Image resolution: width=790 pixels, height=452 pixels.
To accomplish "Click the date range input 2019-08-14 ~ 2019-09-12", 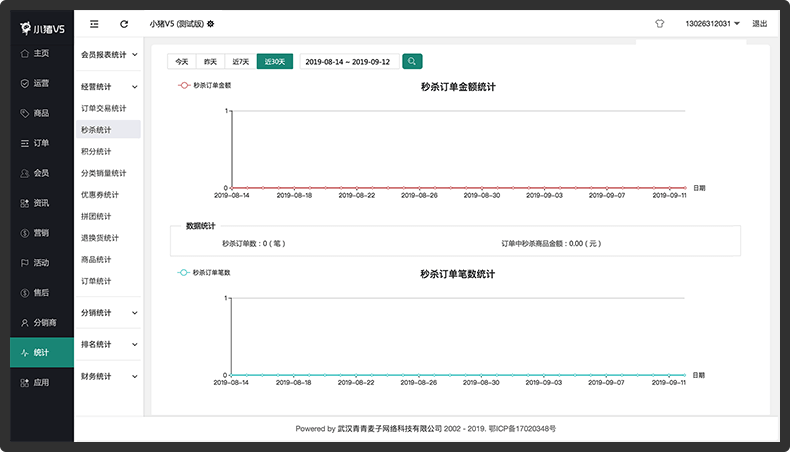I will tap(350, 61).
